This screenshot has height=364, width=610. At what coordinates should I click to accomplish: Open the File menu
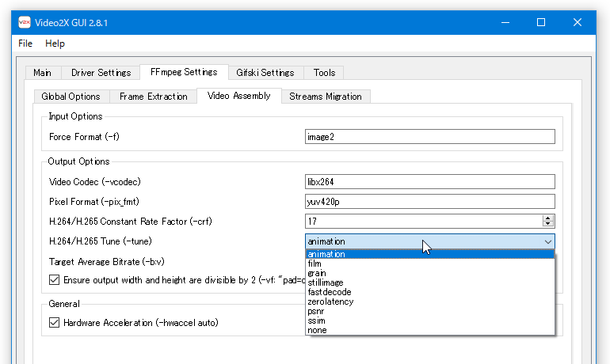tap(25, 44)
